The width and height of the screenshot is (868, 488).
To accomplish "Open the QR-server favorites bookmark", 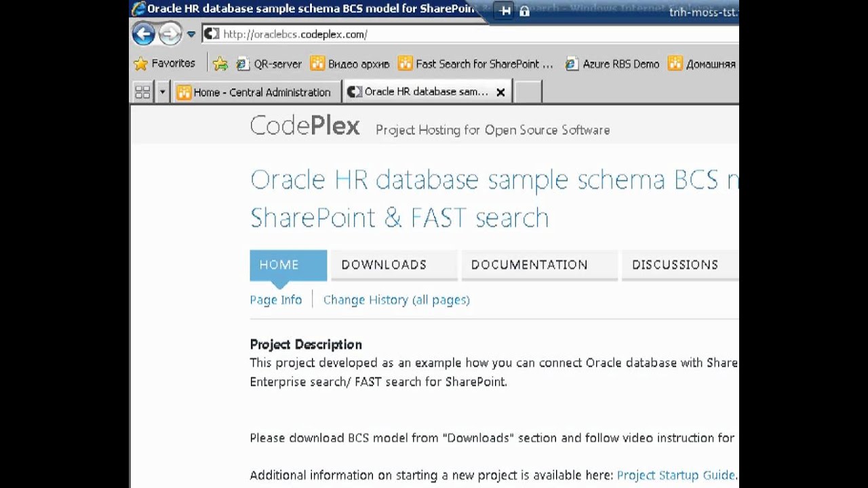I will tap(269, 64).
